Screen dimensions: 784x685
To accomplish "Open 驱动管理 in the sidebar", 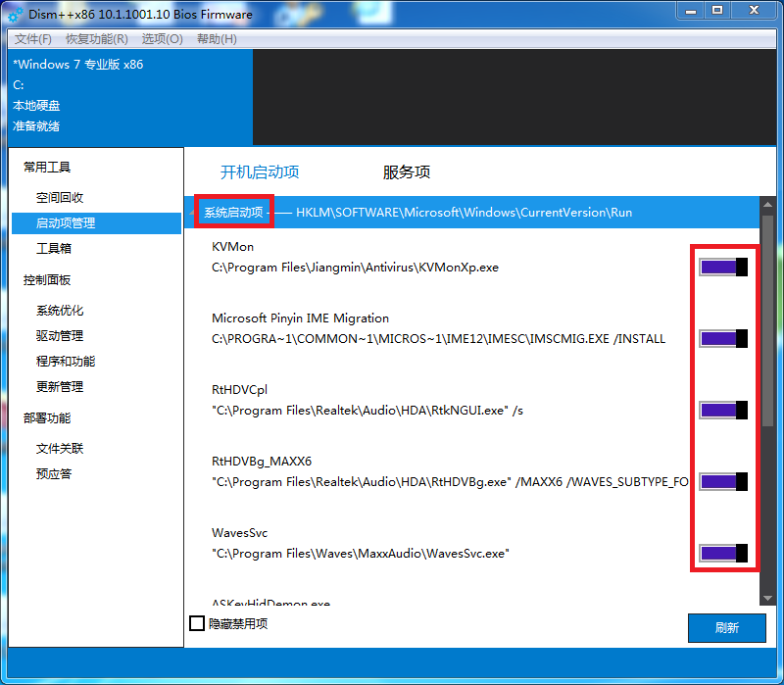I will (x=60, y=336).
